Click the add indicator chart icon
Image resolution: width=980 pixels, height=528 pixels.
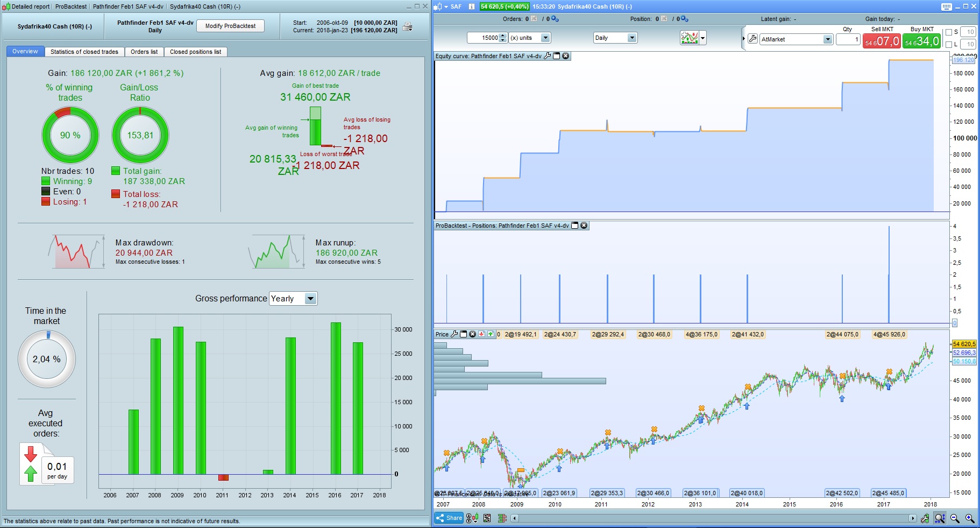click(x=689, y=38)
